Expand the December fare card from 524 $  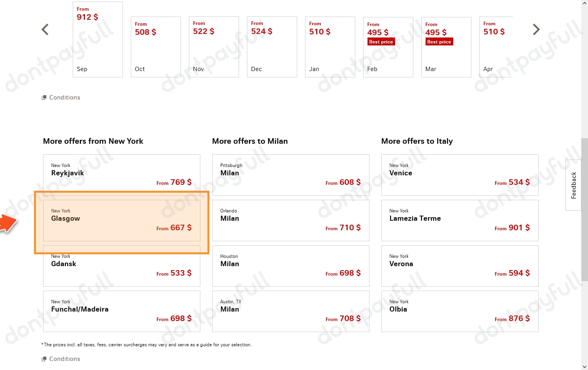271,47
